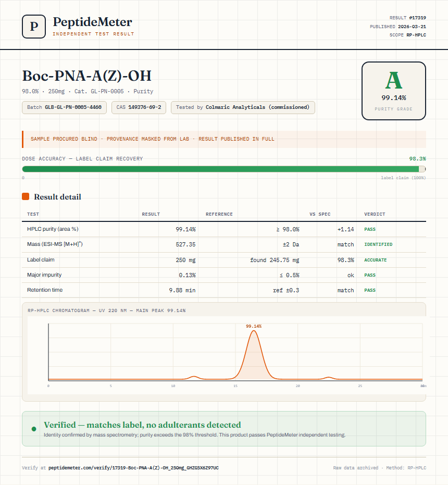448x485 pixels.
Task: Click PASS verdict in HPLC purity row
Action: click(x=370, y=229)
